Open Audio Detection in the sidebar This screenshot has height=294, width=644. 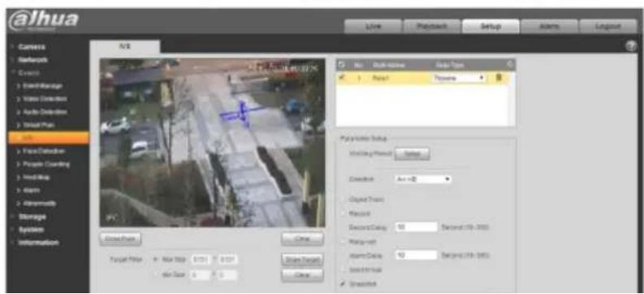45,112
